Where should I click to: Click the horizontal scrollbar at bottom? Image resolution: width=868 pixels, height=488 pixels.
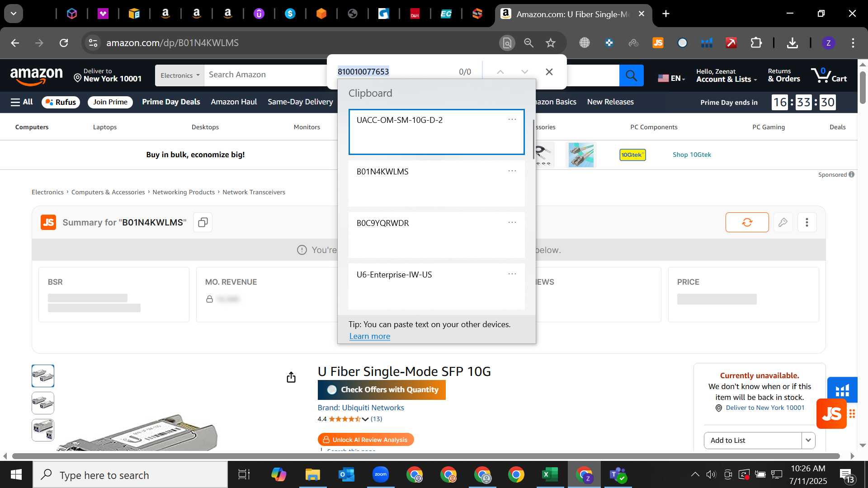(x=426, y=456)
